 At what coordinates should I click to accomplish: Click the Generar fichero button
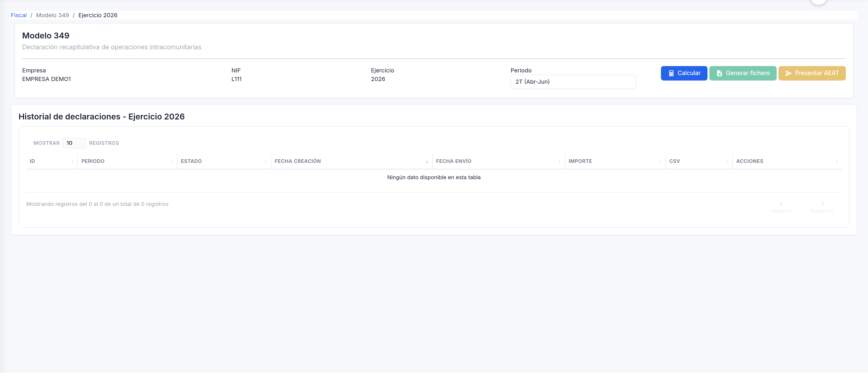coord(743,73)
